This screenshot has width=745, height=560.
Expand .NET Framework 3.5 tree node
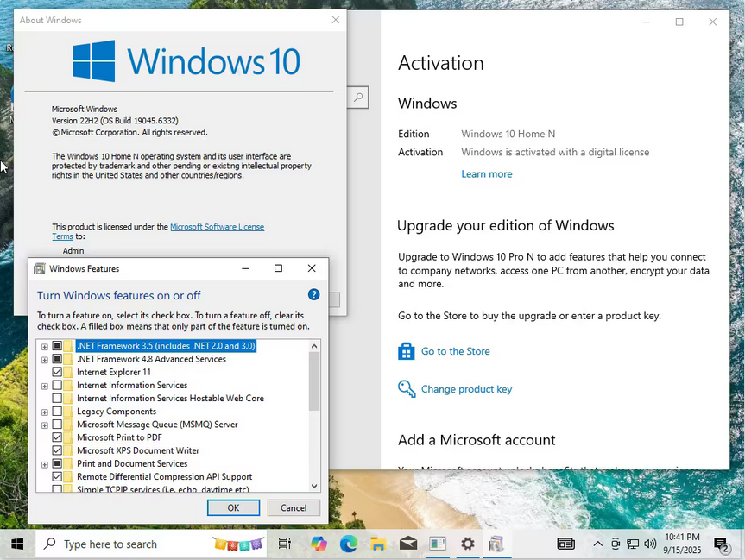(x=45, y=347)
